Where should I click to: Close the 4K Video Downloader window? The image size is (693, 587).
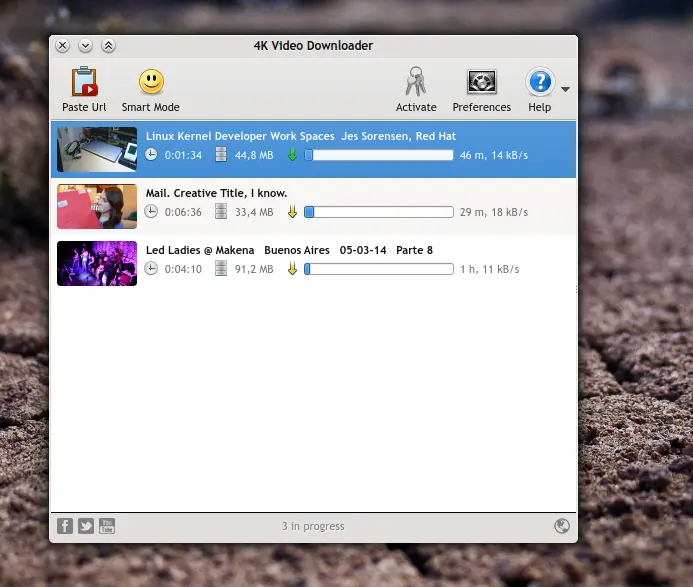pos(63,46)
